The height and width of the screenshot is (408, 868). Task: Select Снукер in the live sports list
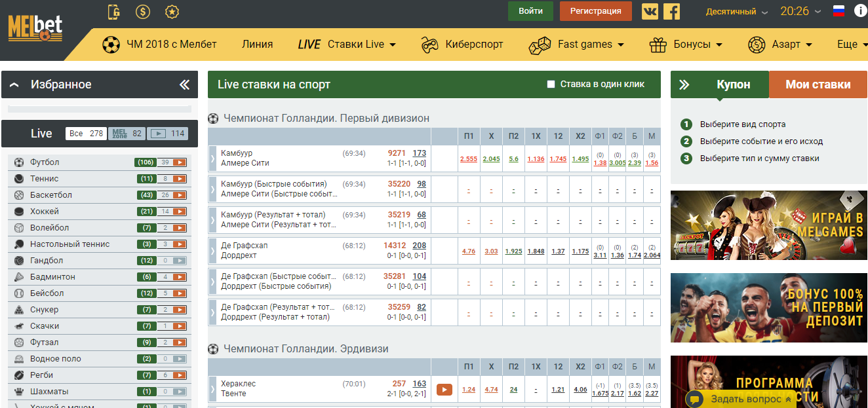point(99,310)
